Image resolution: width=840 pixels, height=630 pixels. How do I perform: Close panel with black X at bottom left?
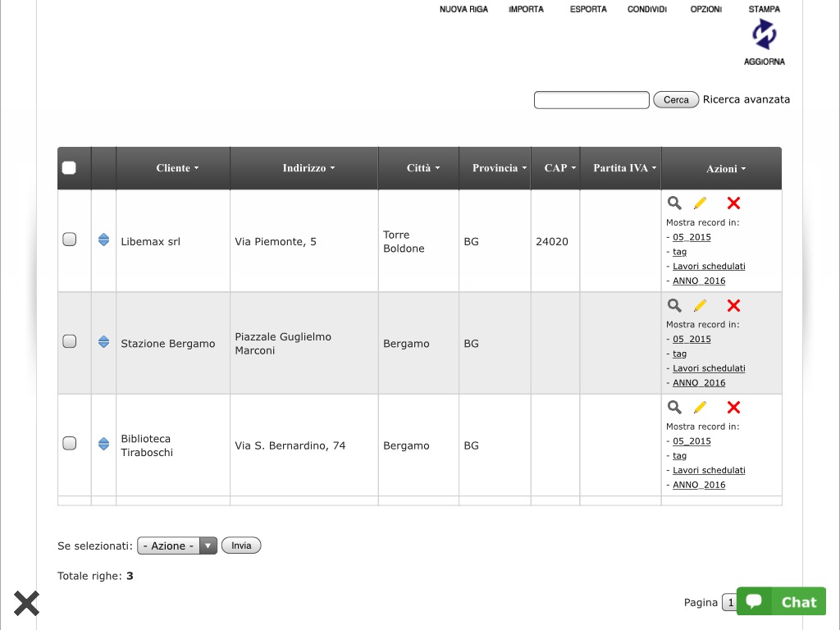(26, 604)
